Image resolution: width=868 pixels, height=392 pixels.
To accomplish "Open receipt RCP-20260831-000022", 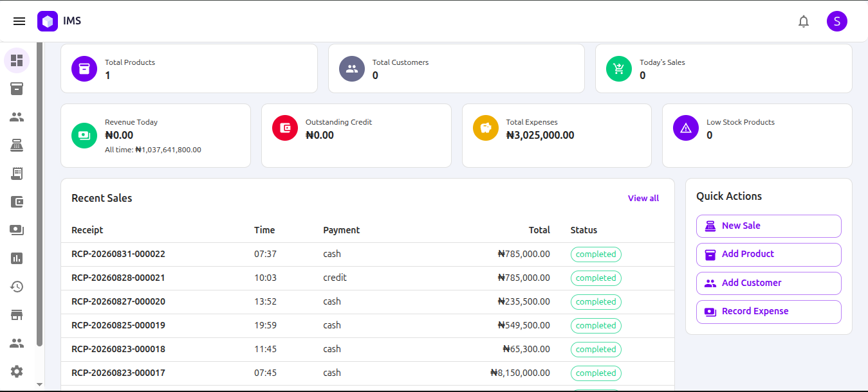I will tap(118, 254).
